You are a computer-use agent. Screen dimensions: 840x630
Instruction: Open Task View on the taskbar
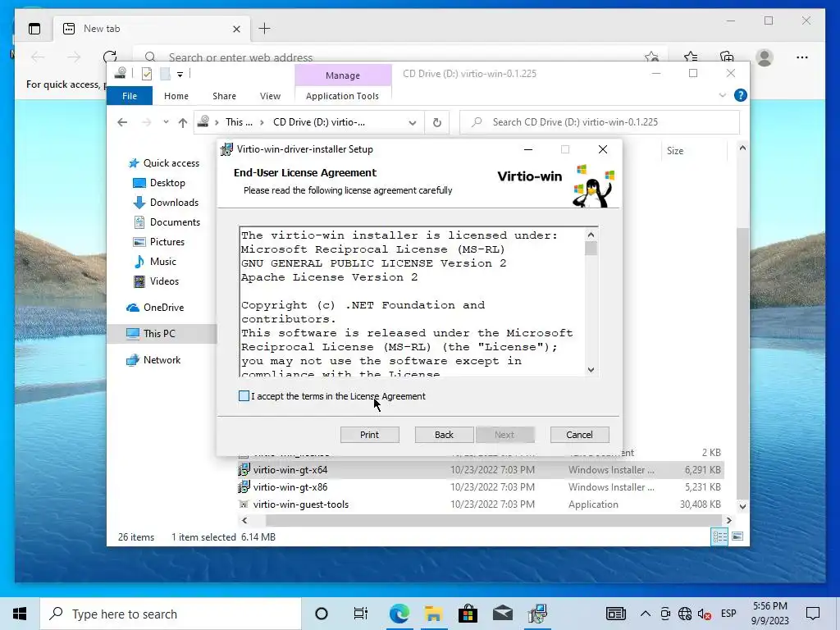pos(361,614)
